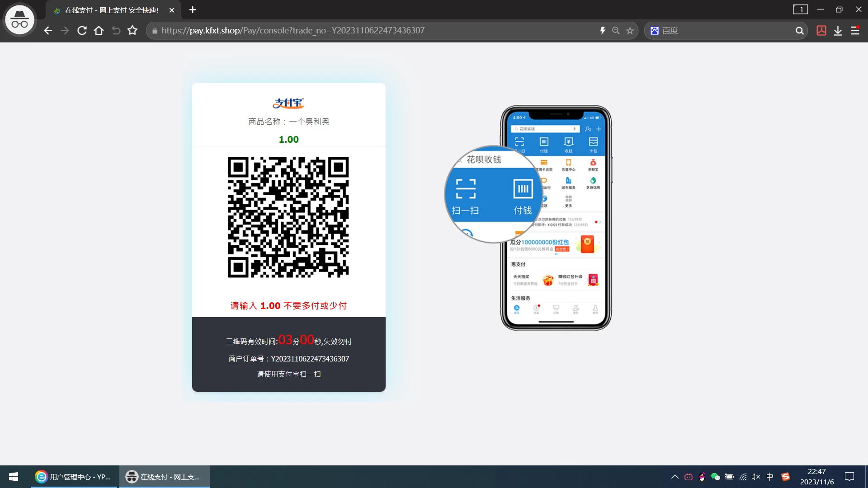Click the incognito mode avatar icon

tap(19, 19)
